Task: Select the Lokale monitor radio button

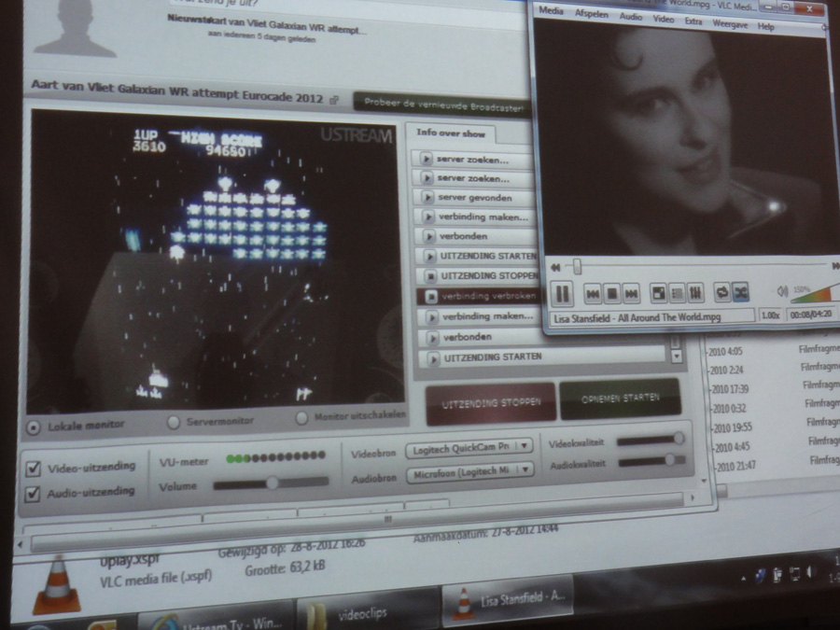Action: 34,427
